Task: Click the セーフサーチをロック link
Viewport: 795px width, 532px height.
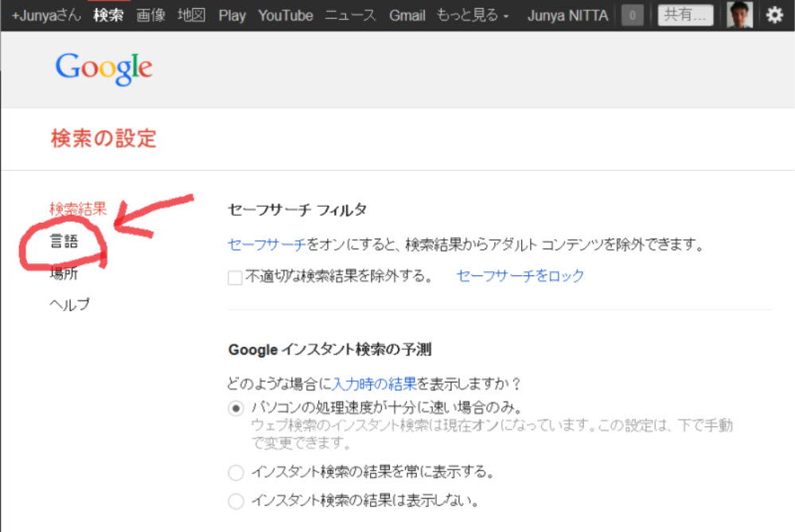Action: point(520,276)
